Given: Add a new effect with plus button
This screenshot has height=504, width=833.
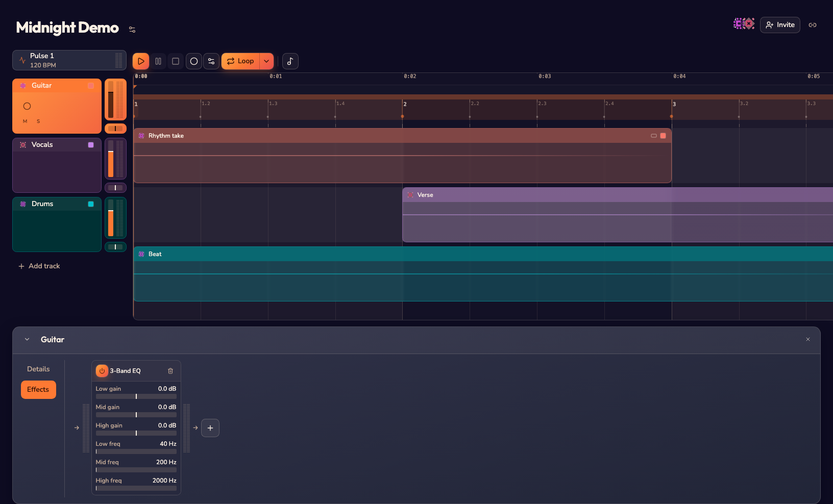Looking at the screenshot, I should click(x=210, y=428).
